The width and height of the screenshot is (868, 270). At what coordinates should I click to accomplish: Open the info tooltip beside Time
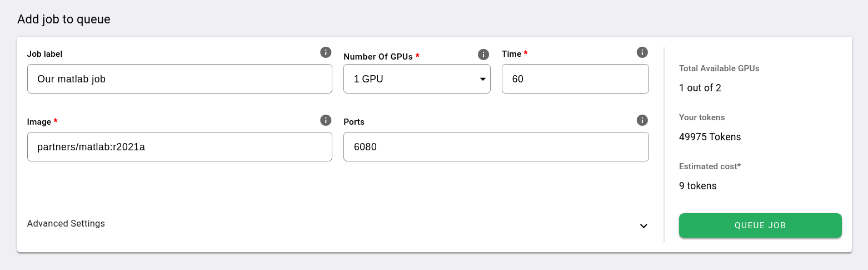click(x=642, y=52)
